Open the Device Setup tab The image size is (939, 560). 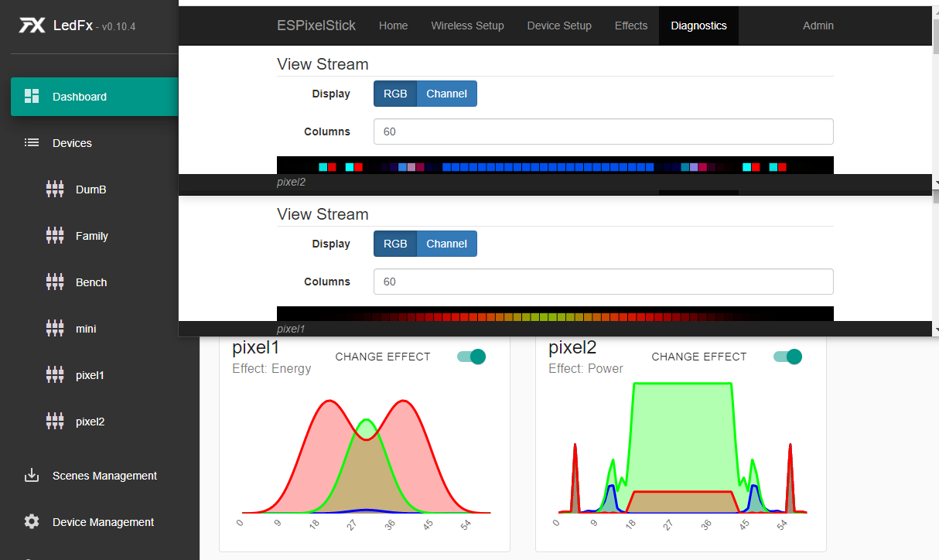click(x=559, y=26)
